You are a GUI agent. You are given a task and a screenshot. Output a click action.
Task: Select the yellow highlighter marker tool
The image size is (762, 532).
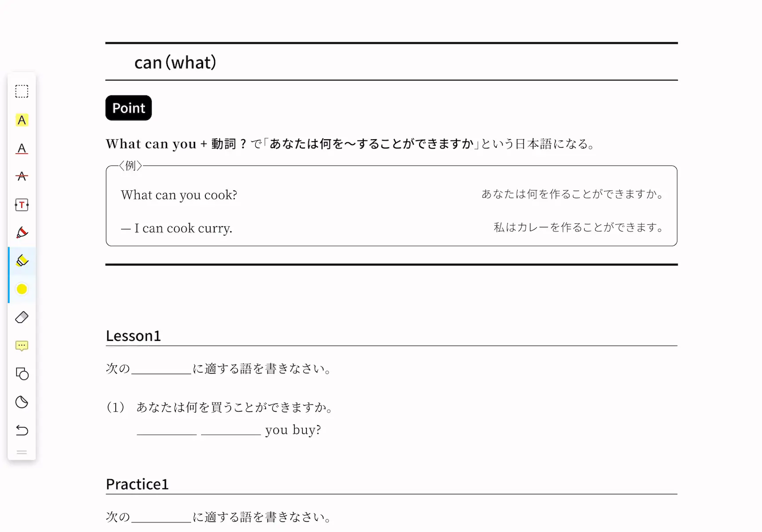(x=22, y=261)
